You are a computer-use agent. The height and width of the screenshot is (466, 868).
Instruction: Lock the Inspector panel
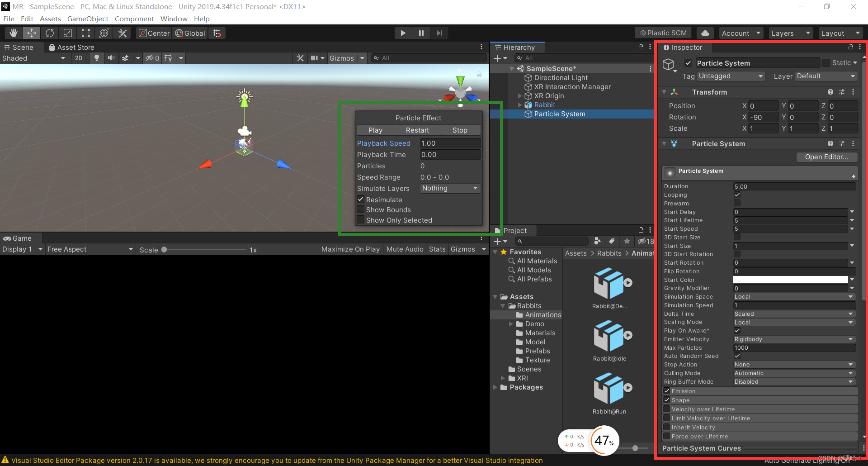click(850, 47)
